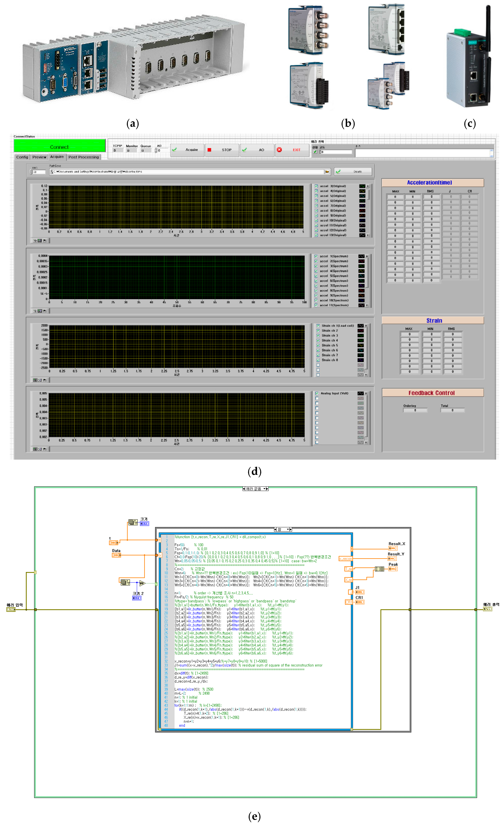Screen dimensions: 504x829
Task: Open outer case structure selector dropdown arrow
Action: pos(265,489)
